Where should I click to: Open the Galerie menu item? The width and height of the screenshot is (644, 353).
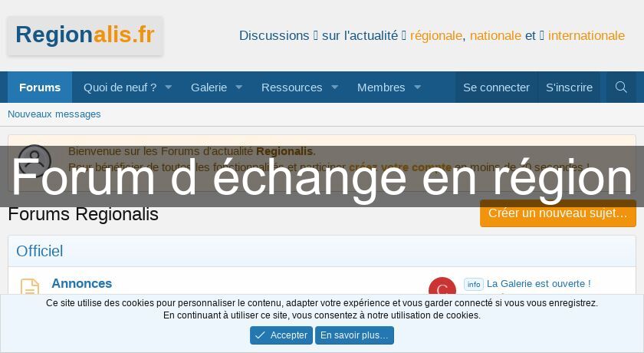click(209, 87)
